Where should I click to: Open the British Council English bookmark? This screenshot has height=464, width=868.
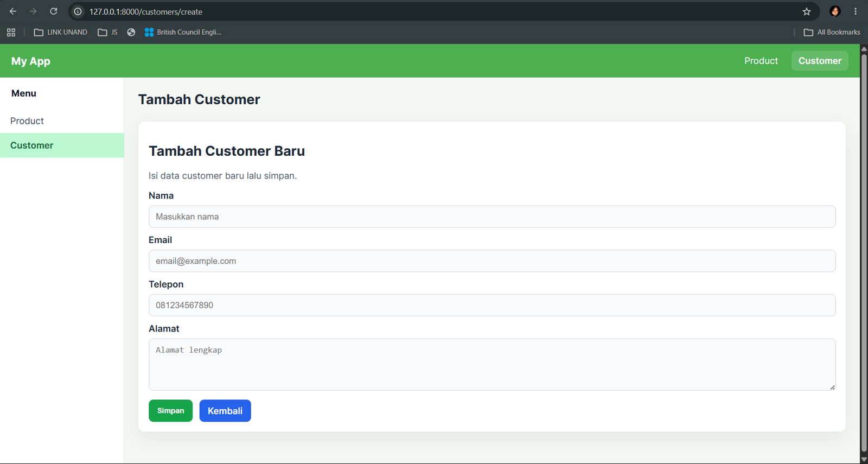(x=183, y=33)
